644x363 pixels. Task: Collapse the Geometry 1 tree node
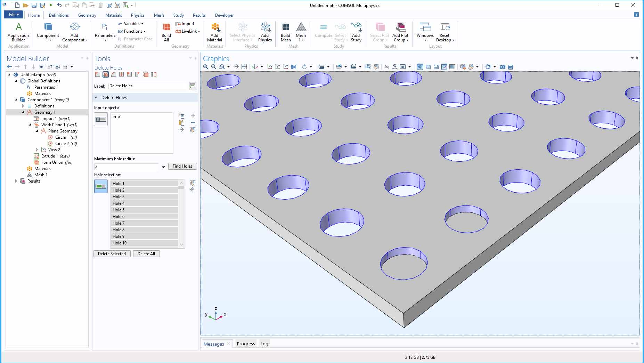click(x=23, y=112)
